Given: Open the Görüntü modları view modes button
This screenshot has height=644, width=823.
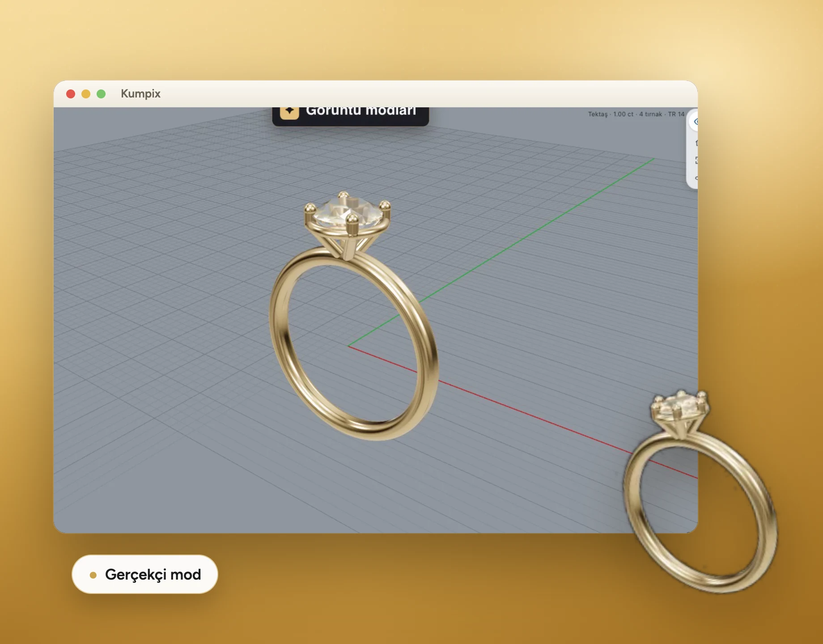Looking at the screenshot, I should 350,116.
